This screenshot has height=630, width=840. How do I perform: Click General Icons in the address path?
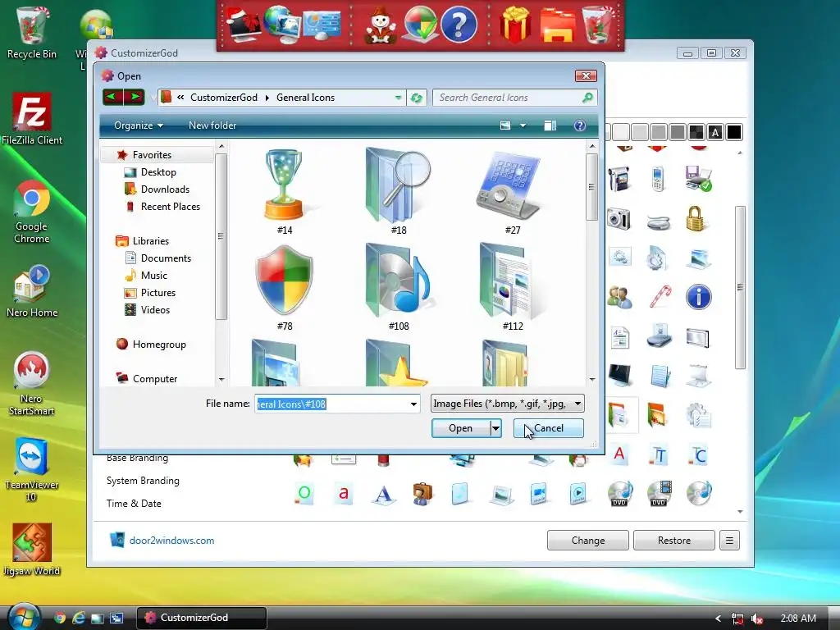tap(305, 98)
